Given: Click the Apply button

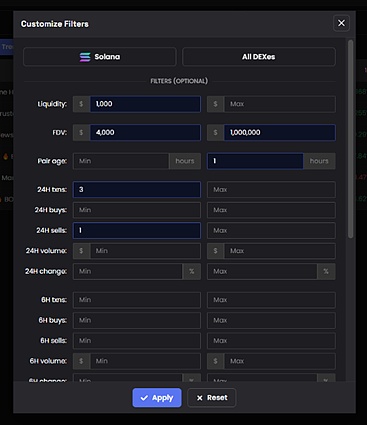Looking at the screenshot, I should [157, 398].
